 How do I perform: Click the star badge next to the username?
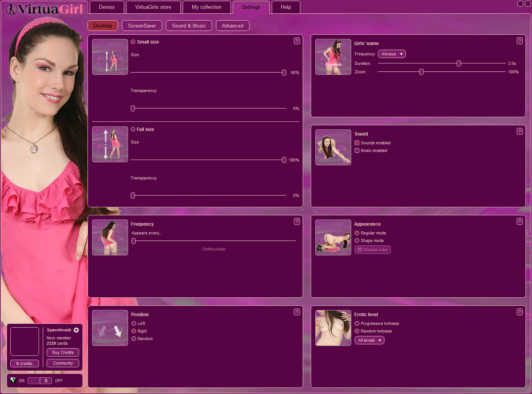76,330
